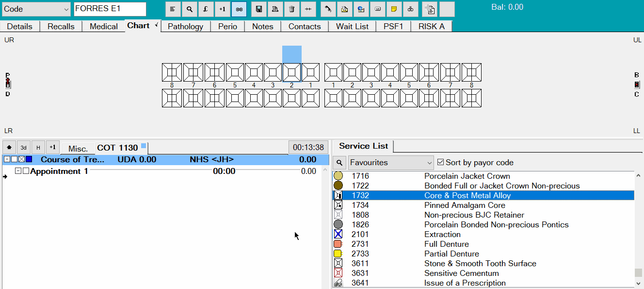Screen dimensions: 644x289
Task: Open the Favourites category dropdown
Action: pyautogui.click(x=429, y=163)
